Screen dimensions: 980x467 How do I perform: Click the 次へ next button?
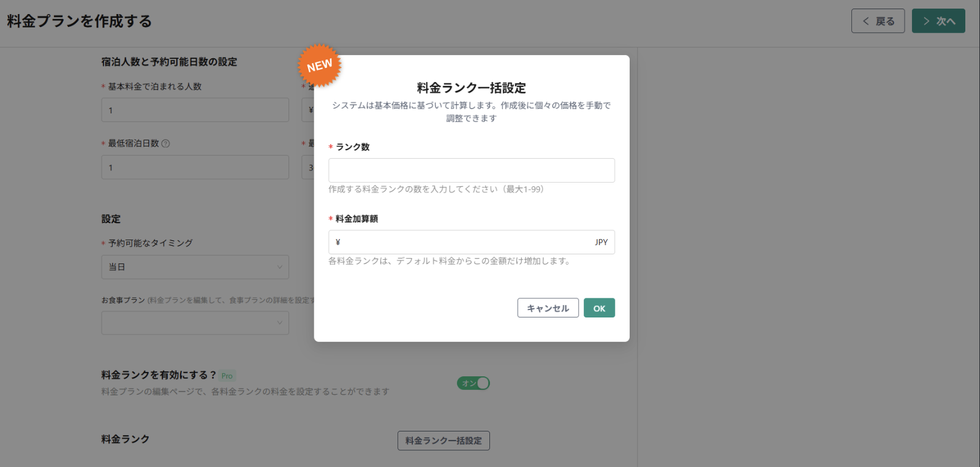coord(938,21)
